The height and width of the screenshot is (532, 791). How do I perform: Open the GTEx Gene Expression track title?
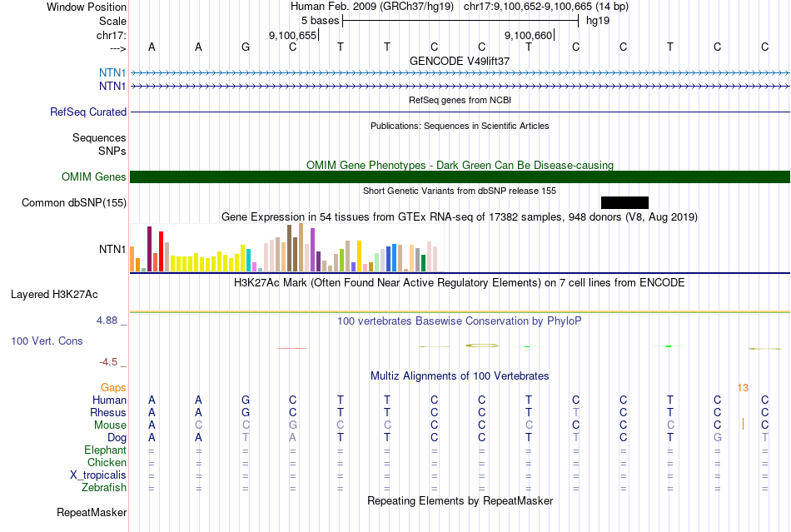click(x=460, y=216)
